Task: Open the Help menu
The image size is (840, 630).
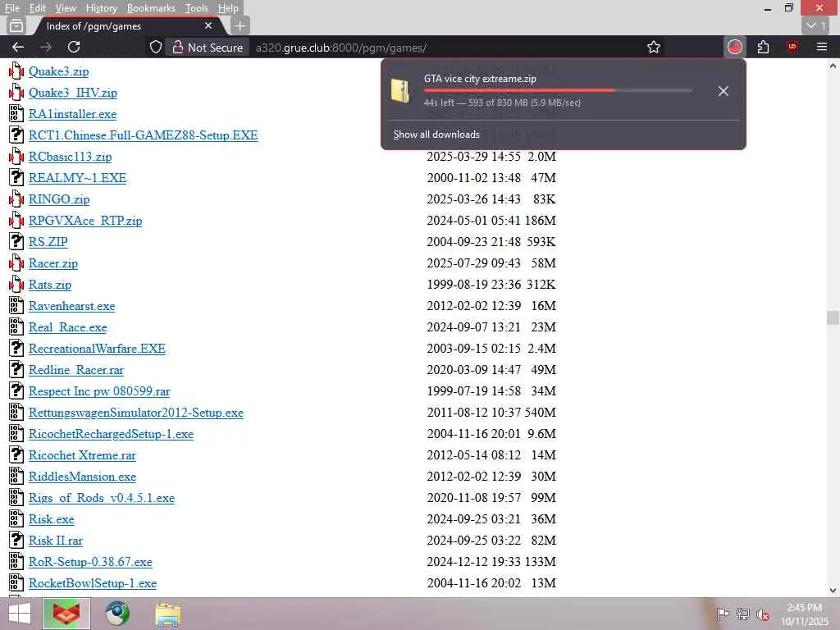Action: tap(228, 8)
